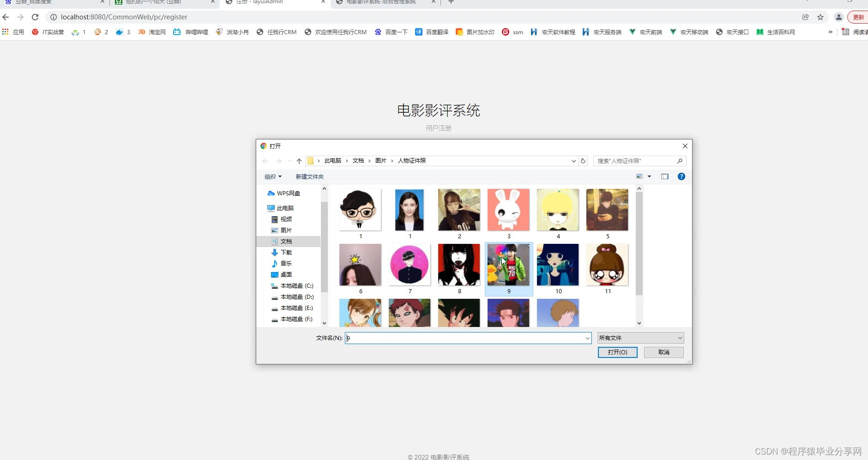Select 视频 folder in the sidebar

click(x=282, y=219)
